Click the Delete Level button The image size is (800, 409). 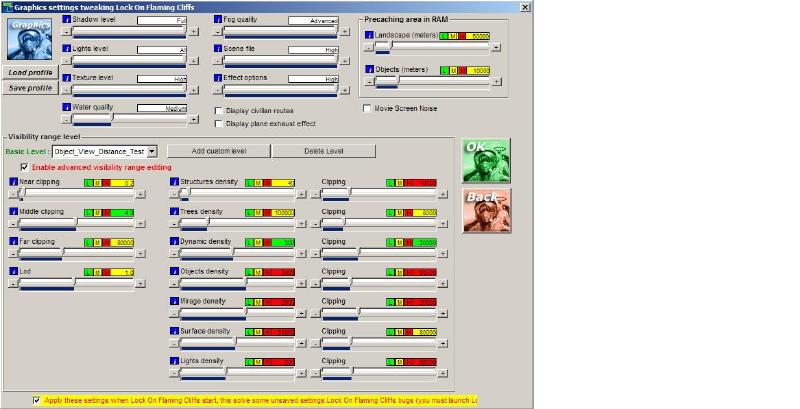point(324,151)
